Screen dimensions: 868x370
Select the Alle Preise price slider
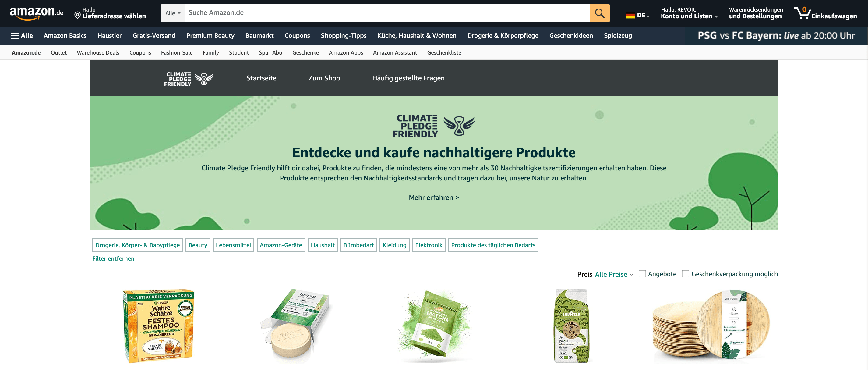[x=613, y=274]
